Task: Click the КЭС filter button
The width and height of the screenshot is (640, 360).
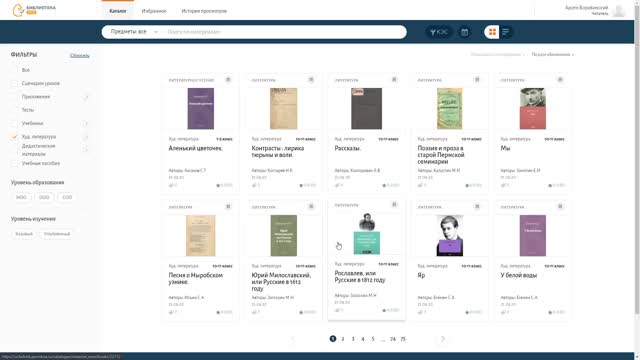Action: click(439, 32)
